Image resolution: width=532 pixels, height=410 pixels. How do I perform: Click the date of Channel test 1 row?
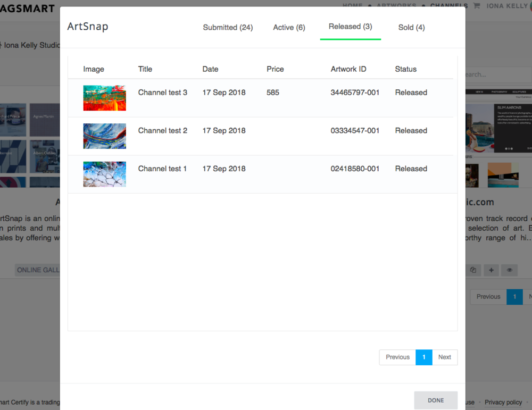coord(224,169)
